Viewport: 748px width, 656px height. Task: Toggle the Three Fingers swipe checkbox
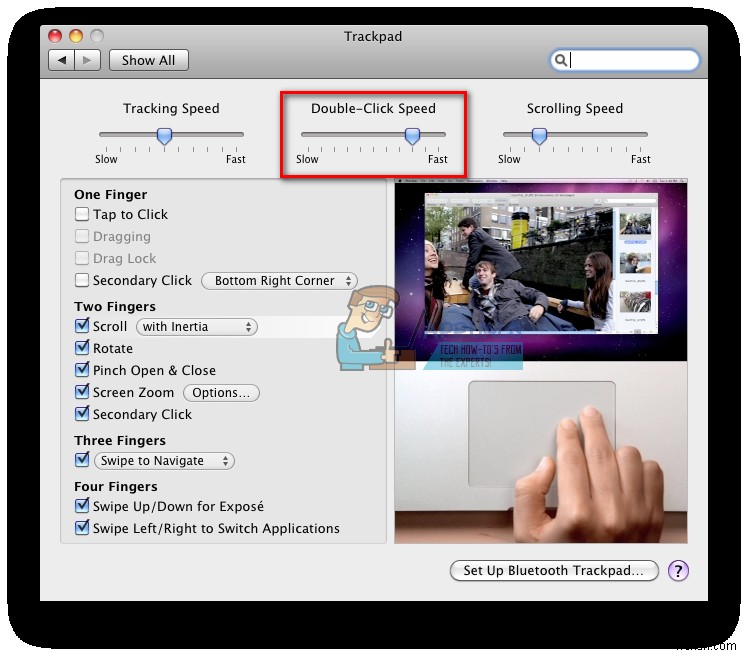82,460
